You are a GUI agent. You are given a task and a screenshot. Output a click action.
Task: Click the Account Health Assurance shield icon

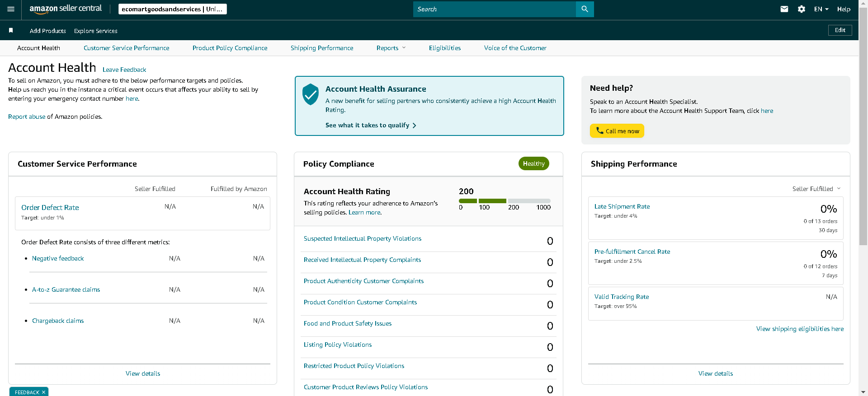(311, 94)
